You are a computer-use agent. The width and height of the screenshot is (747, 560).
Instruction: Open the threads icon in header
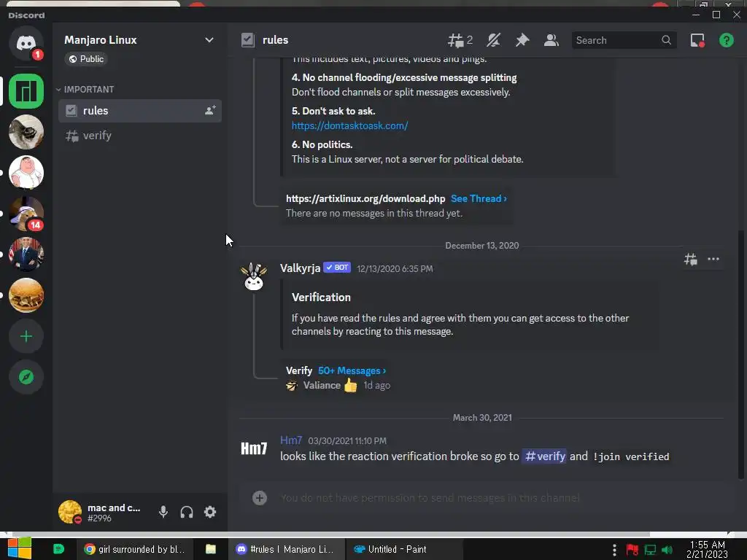(460, 41)
